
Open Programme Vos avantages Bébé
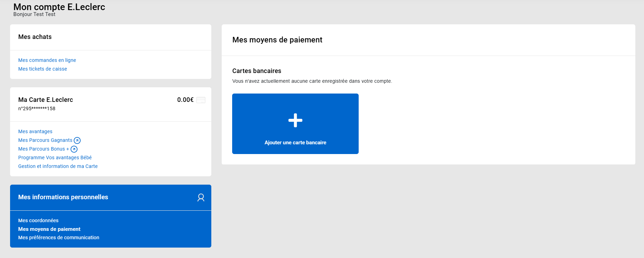(55, 158)
